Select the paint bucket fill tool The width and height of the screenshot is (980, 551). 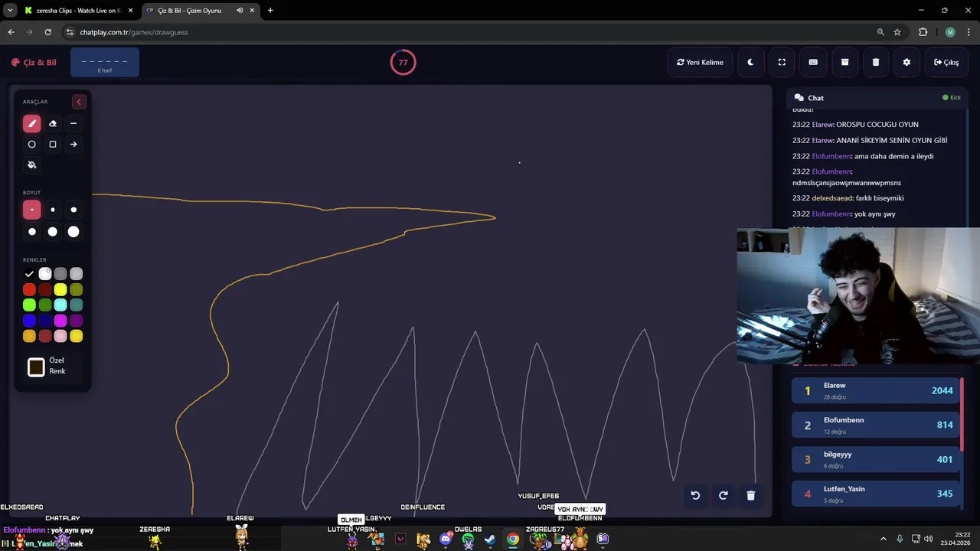pos(31,165)
